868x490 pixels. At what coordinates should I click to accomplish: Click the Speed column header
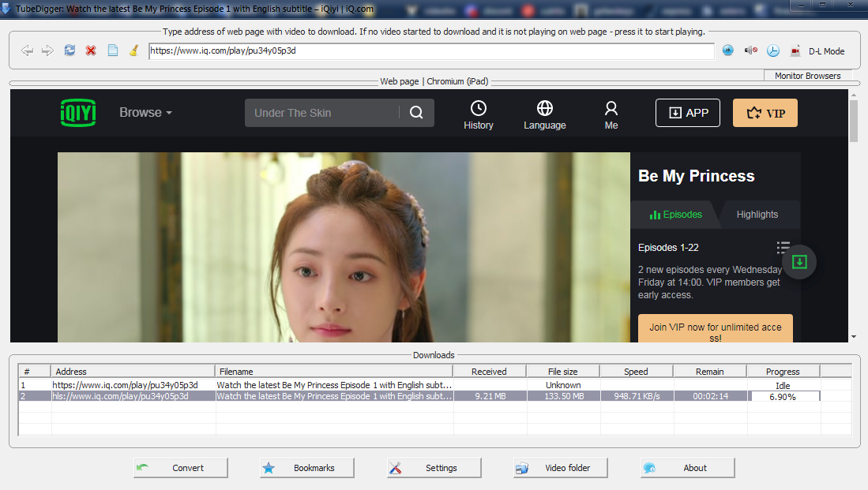pyautogui.click(x=636, y=372)
